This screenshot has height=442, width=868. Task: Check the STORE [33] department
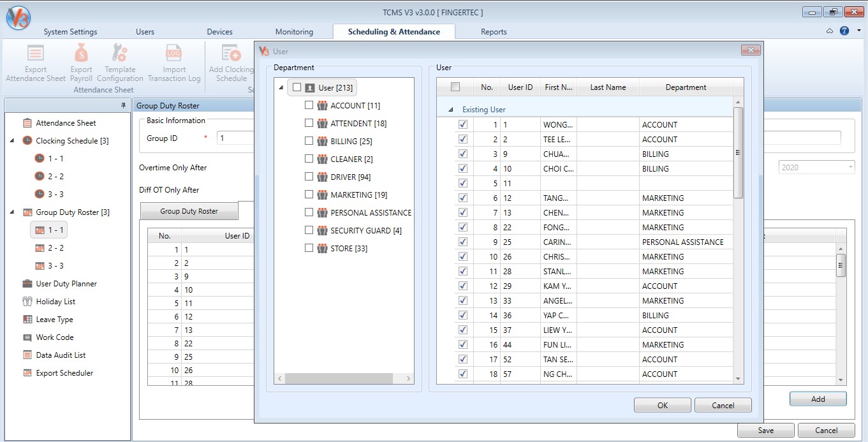[x=309, y=248]
